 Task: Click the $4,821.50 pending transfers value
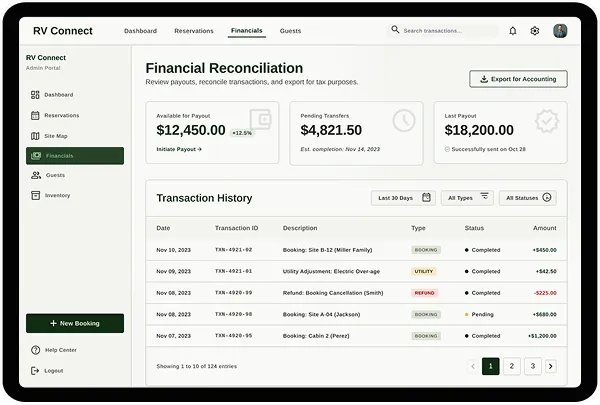[331, 130]
